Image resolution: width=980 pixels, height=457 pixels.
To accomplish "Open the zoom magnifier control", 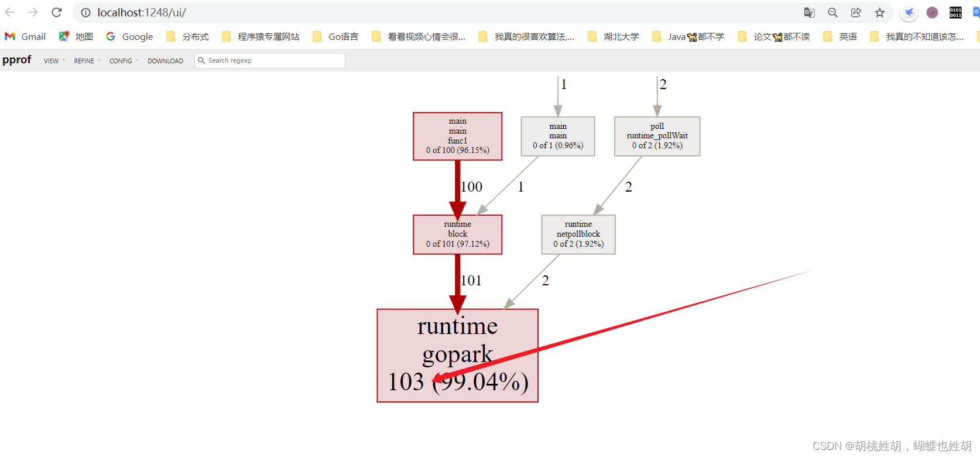I will coord(832,12).
